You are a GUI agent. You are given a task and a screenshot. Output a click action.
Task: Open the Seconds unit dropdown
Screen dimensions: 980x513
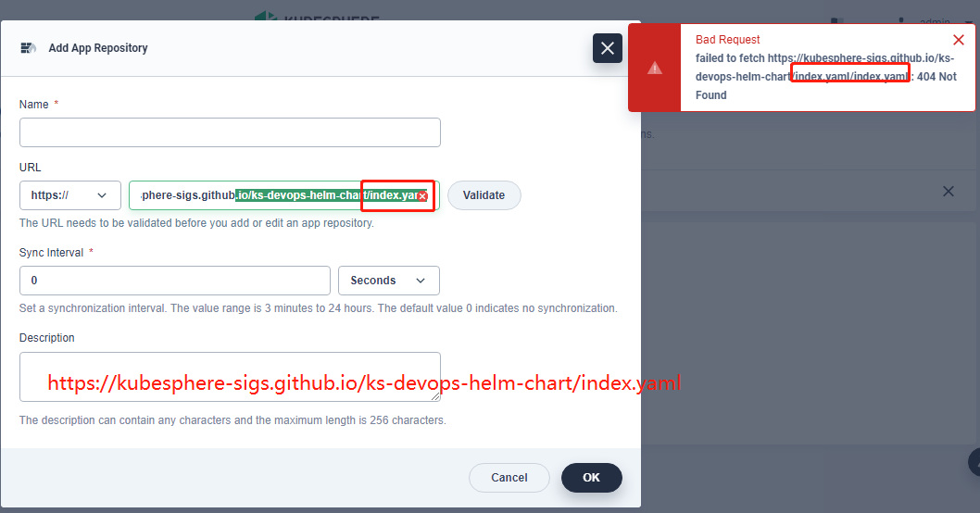pos(389,281)
